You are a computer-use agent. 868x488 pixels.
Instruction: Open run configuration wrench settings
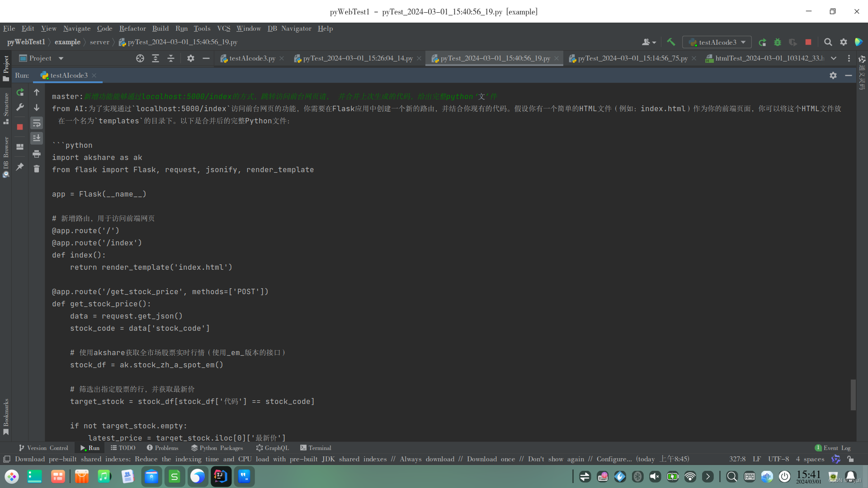[x=20, y=107]
